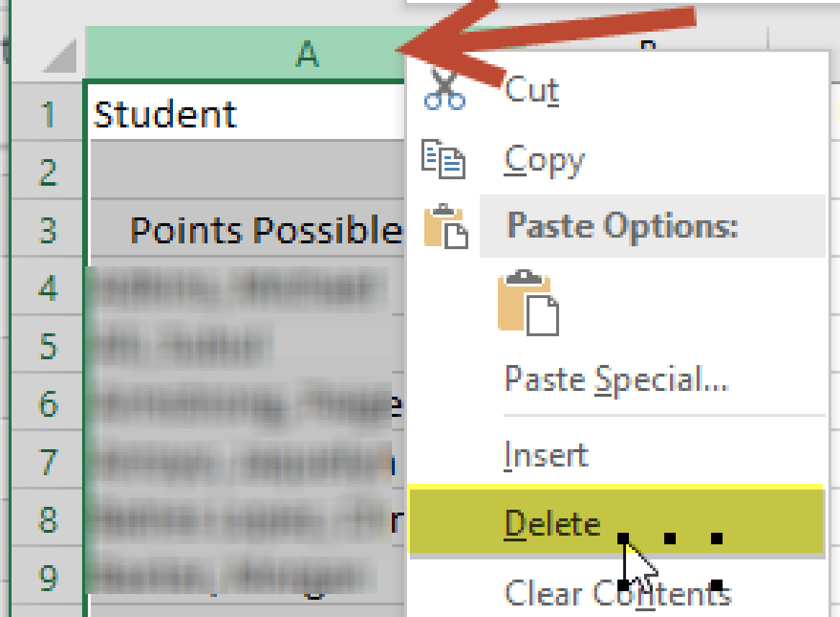Select Delete in the context menu
The width and height of the screenshot is (840, 617).
point(553,523)
